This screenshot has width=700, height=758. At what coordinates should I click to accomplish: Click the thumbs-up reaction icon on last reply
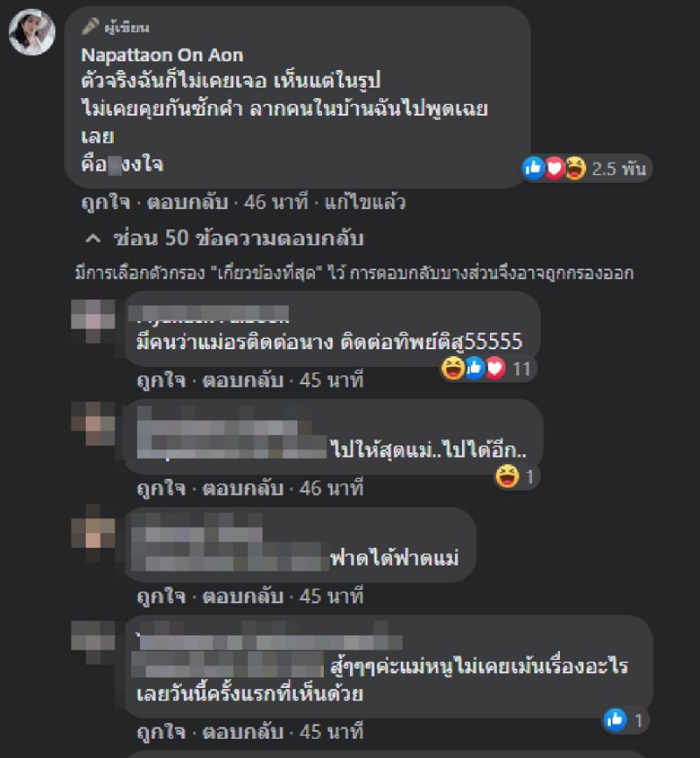[x=615, y=720]
